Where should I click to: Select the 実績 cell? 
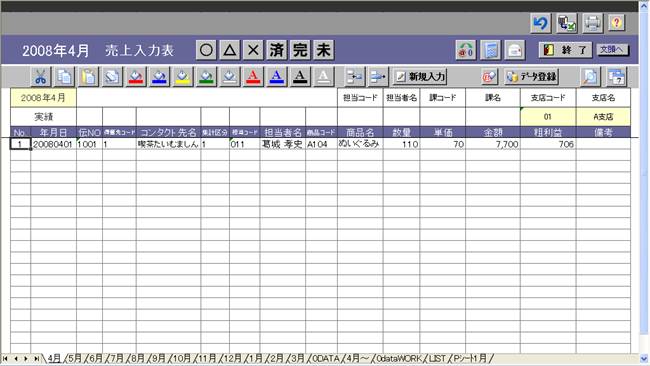point(43,117)
